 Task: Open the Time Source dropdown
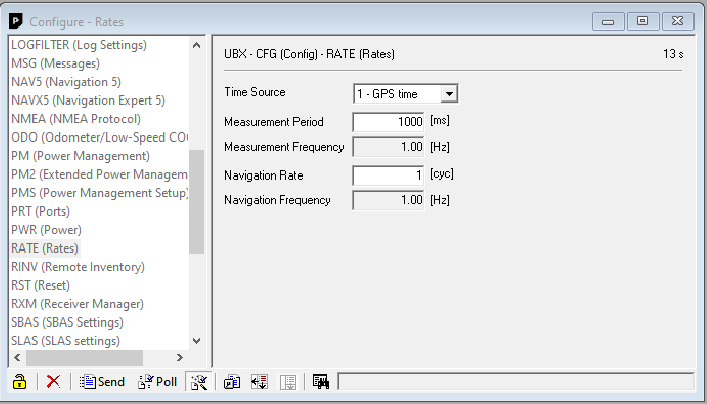(x=449, y=94)
